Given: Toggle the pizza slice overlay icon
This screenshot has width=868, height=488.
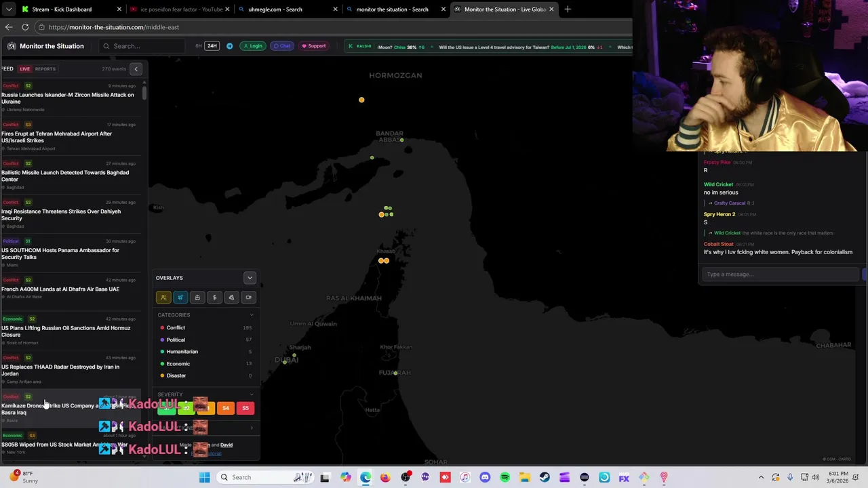Looking at the screenshot, I should click(x=231, y=297).
